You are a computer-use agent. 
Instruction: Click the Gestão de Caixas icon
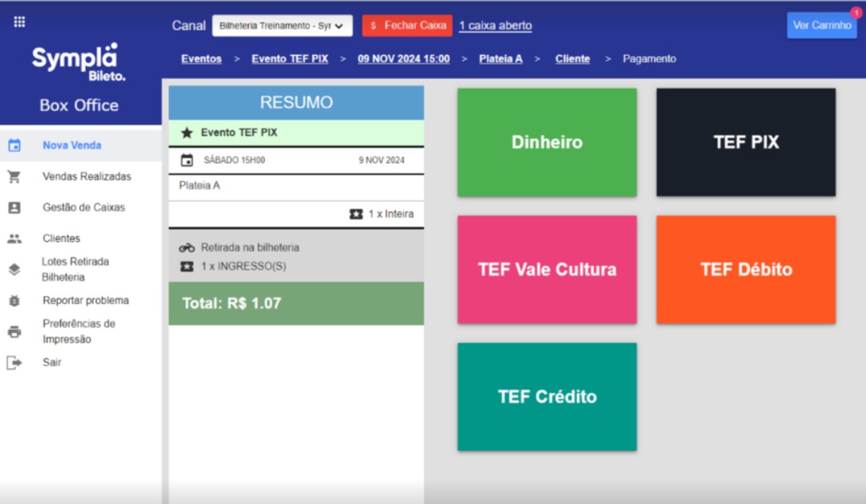14,208
